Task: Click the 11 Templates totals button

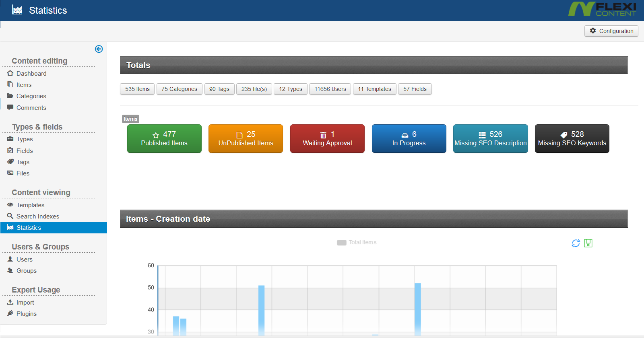Action: pyautogui.click(x=375, y=89)
